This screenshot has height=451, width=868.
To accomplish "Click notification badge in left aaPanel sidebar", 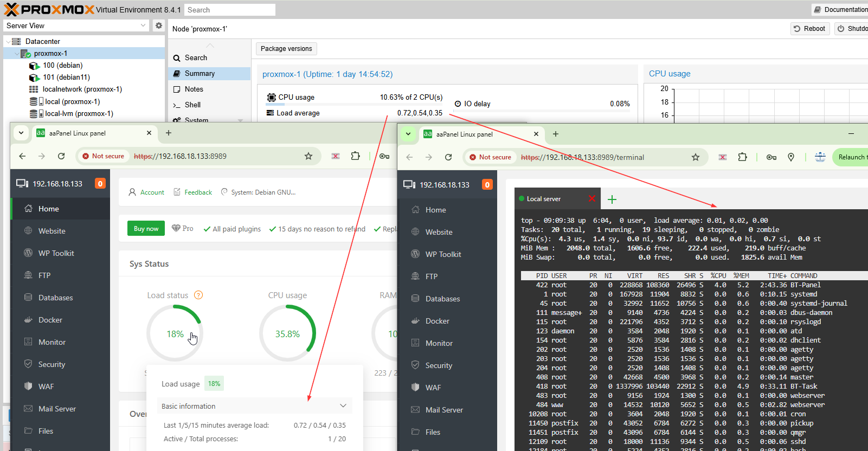I will pyautogui.click(x=100, y=184).
